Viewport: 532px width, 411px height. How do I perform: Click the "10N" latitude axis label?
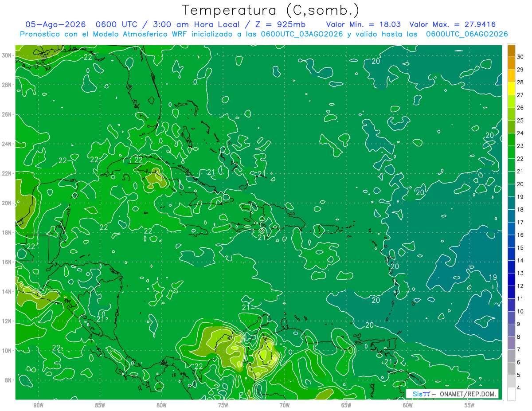(x=6, y=351)
